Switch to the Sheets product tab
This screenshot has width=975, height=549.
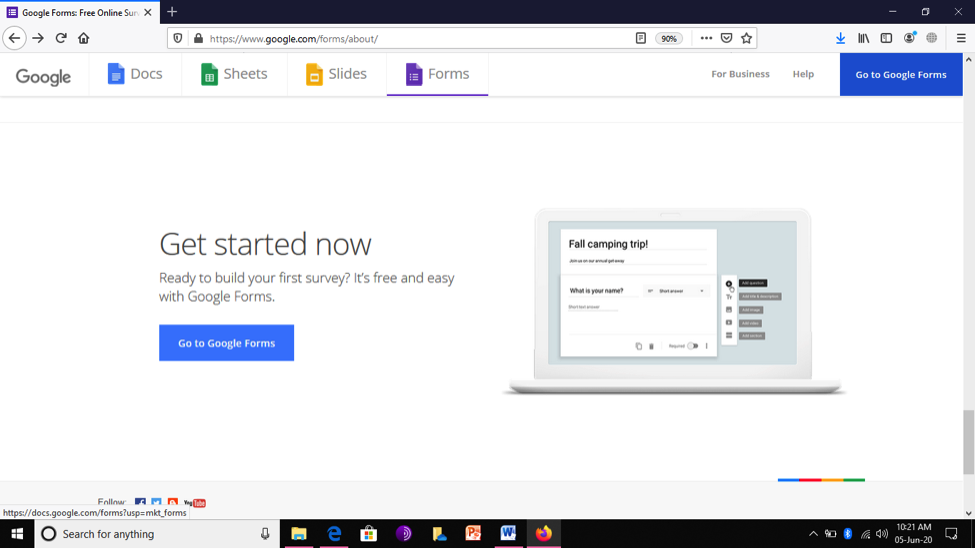coord(234,74)
